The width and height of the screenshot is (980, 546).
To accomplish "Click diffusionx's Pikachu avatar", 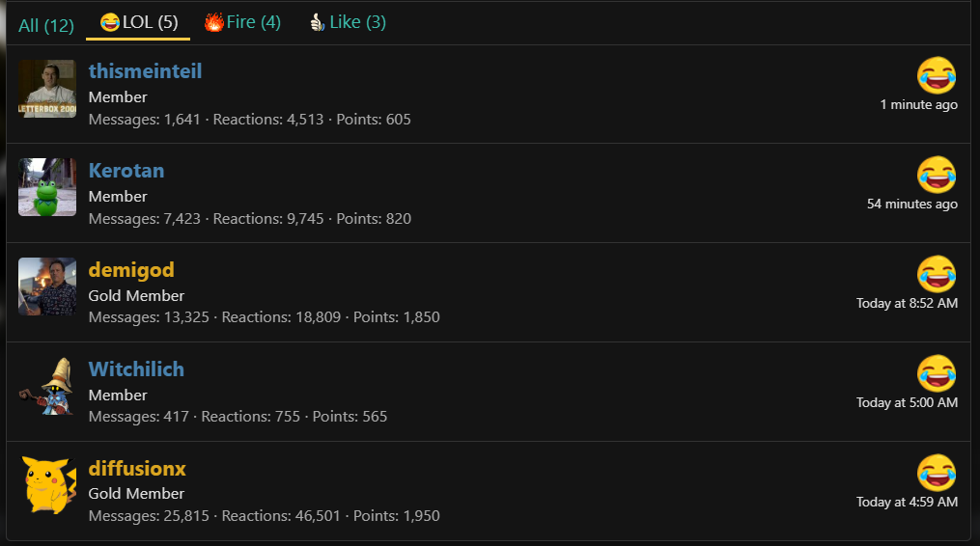I will [47, 485].
